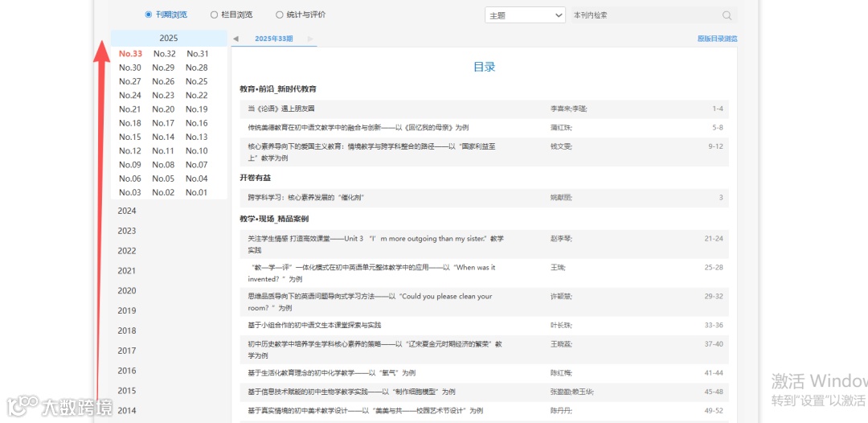Screen dimensions: 868x423
Task: Select issue No.03
Action: [x=130, y=192]
